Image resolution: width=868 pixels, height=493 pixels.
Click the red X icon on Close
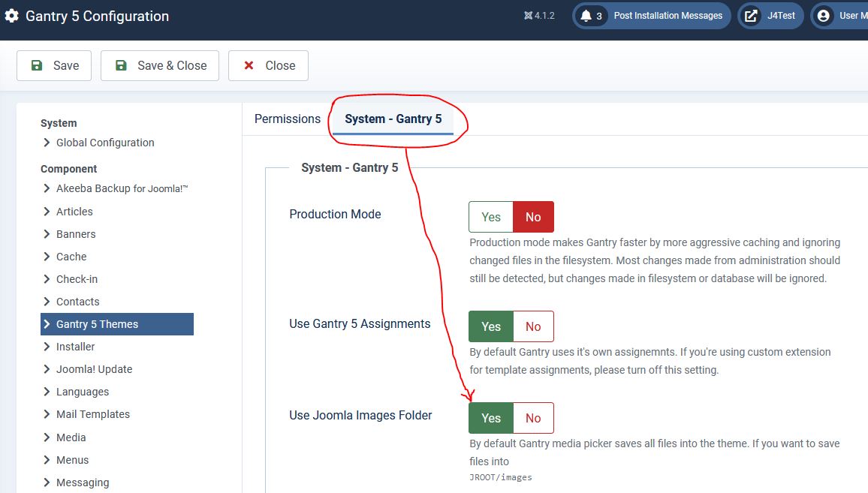click(249, 65)
